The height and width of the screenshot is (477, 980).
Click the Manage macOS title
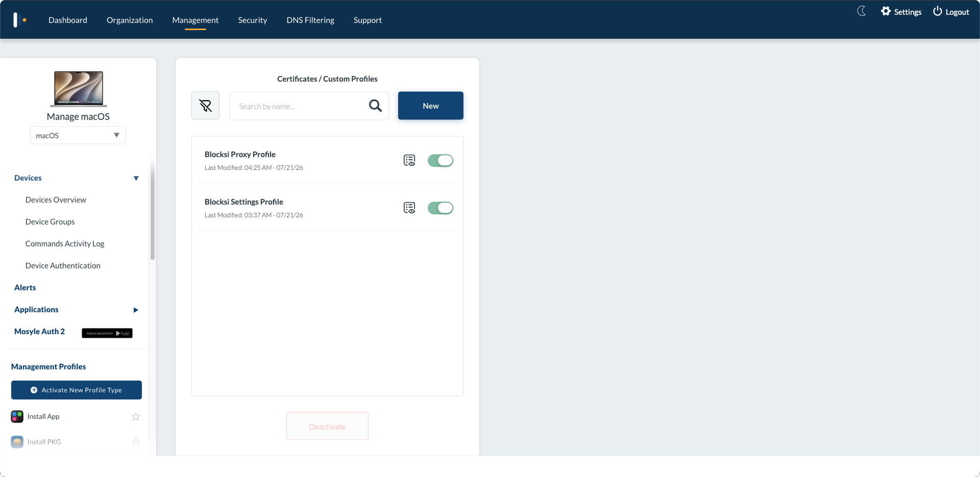(x=78, y=116)
